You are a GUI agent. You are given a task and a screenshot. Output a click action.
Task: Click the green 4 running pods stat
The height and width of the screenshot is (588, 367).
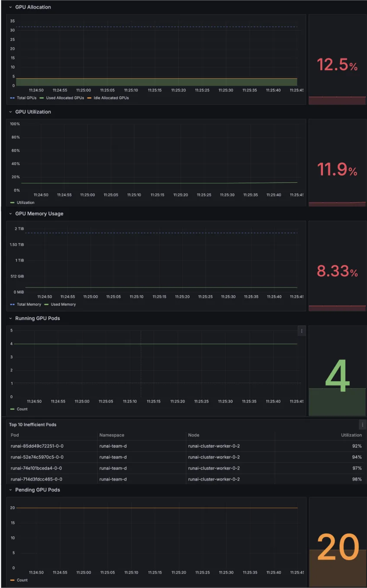click(x=337, y=375)
